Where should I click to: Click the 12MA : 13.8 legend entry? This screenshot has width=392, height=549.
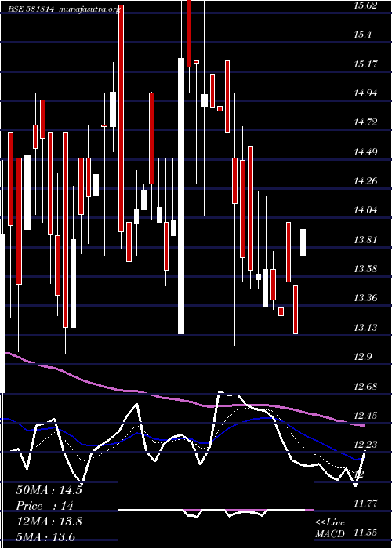pos(49,522)
